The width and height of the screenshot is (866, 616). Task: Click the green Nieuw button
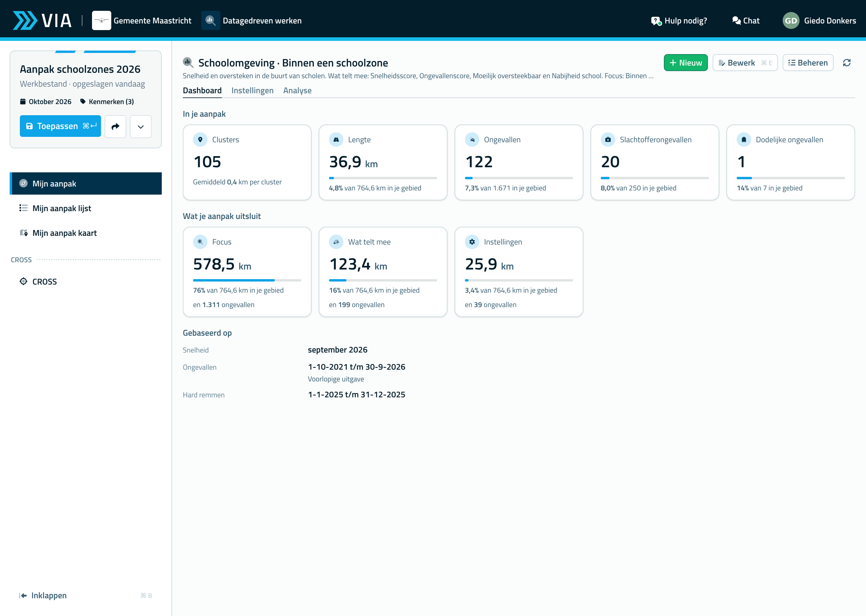[x=686, y=63]
